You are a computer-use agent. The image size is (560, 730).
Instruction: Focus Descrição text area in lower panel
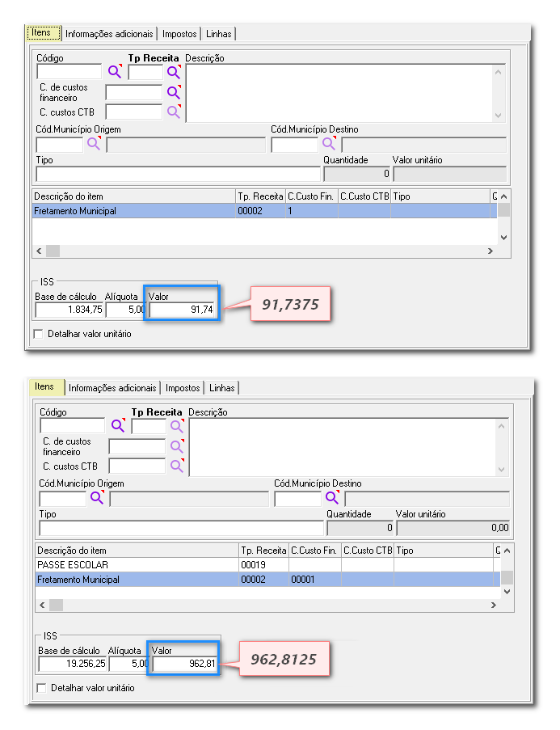[x=342, y=447]
